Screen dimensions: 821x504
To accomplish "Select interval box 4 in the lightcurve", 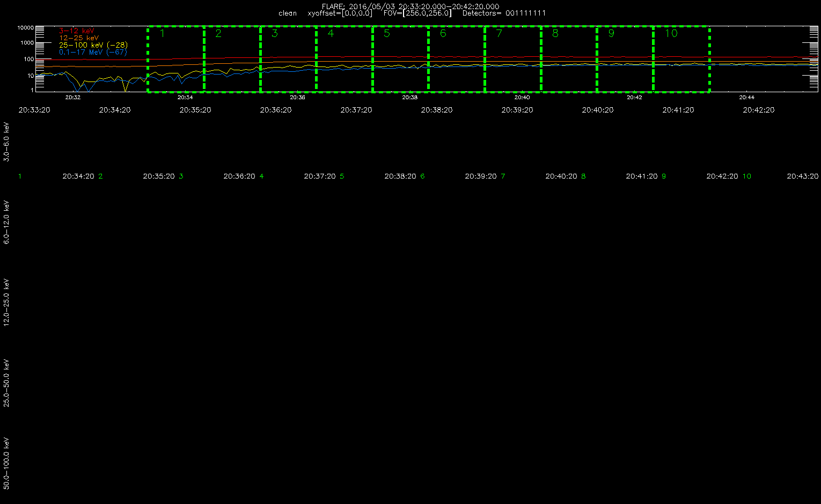I will click(x=344, y=59).
